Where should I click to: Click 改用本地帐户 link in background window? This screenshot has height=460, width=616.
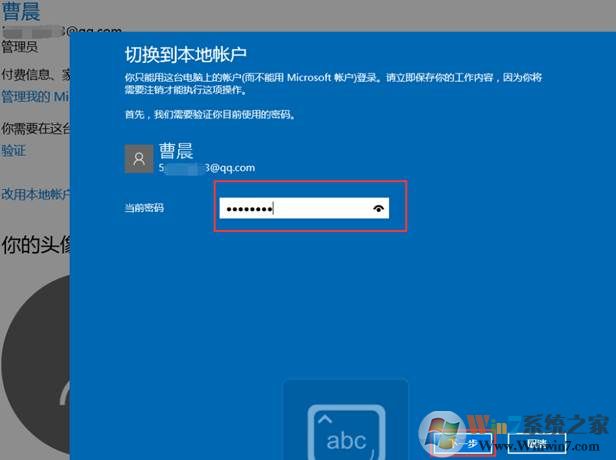coord(35,194)
